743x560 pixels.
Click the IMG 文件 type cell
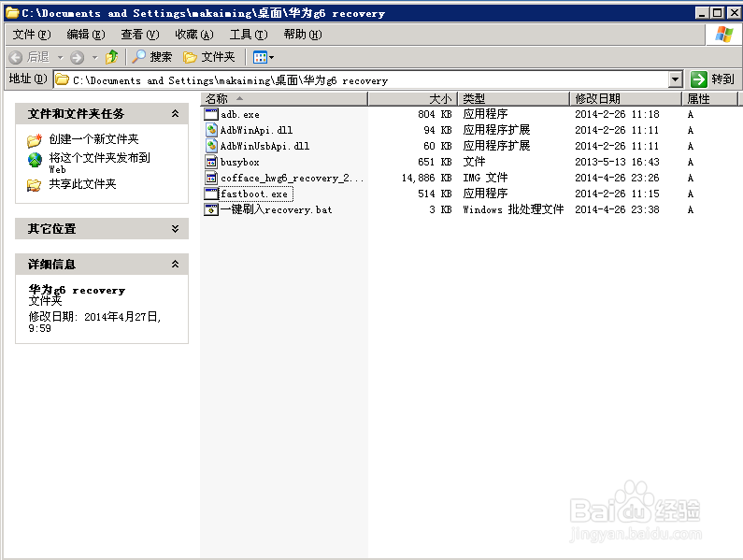485,178
